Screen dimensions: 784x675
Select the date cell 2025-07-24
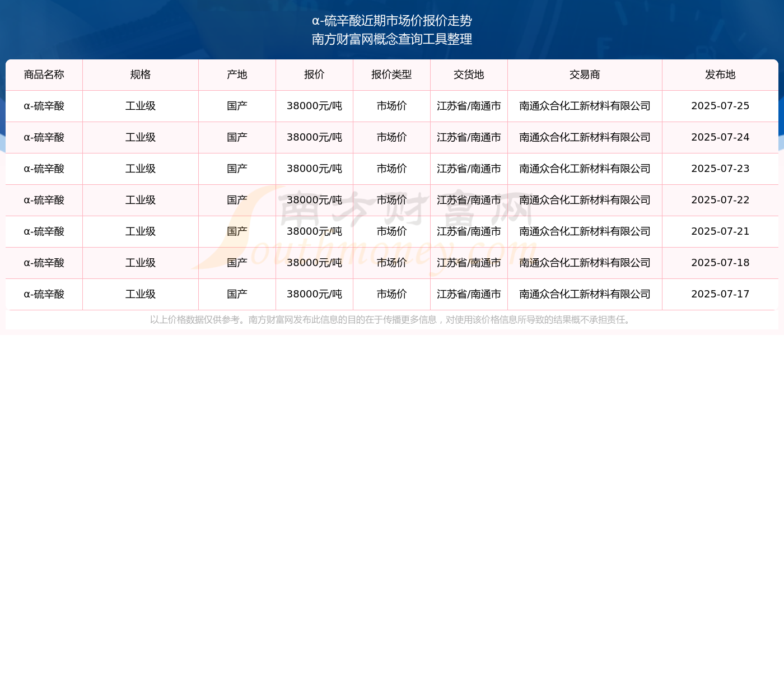coord(720,137)
